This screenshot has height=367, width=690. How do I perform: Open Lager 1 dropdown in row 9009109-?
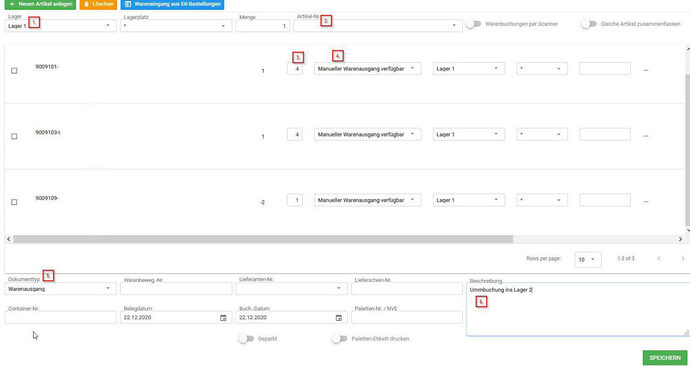[469, 200]
